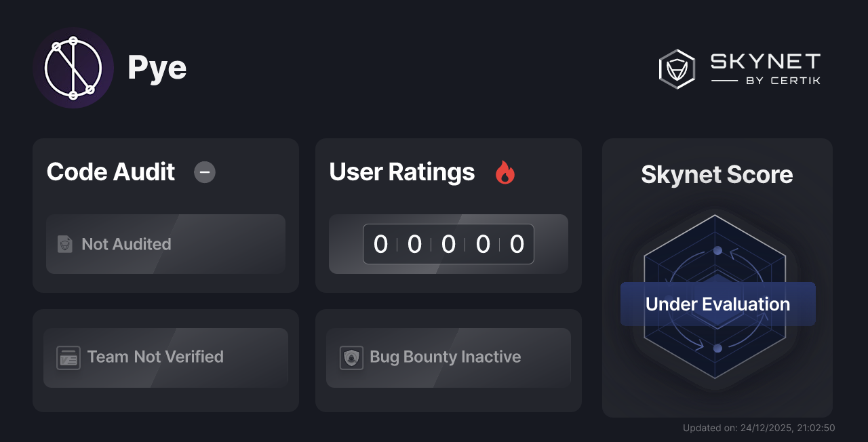Select the Skynet hexagon shield logo
The height and width of the screenshot is (442, 868).
(676, 68)
